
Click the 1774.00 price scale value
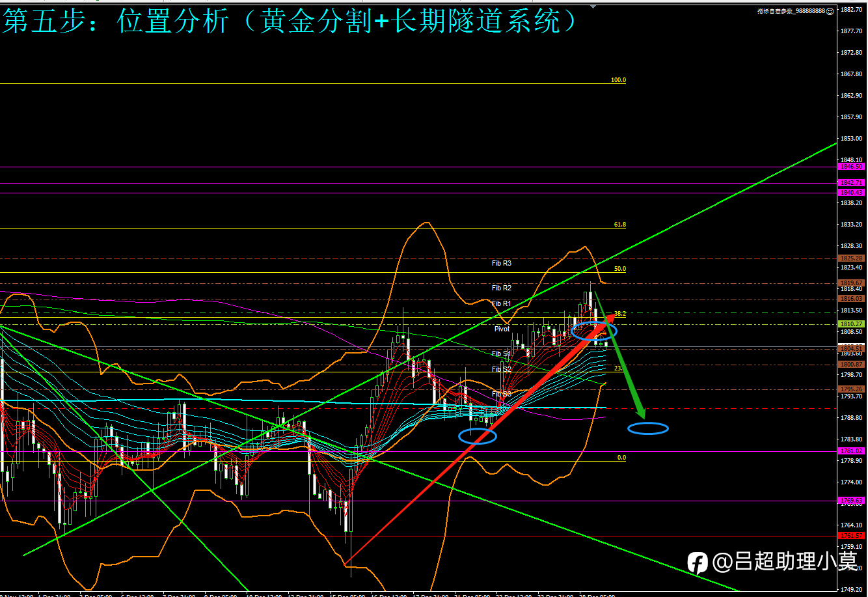(x=852, y=482)
